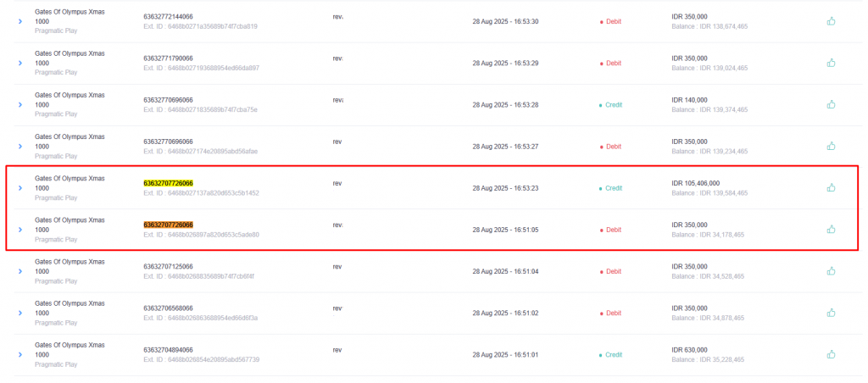Expand row with ID 63632772144066

(20, 21)
